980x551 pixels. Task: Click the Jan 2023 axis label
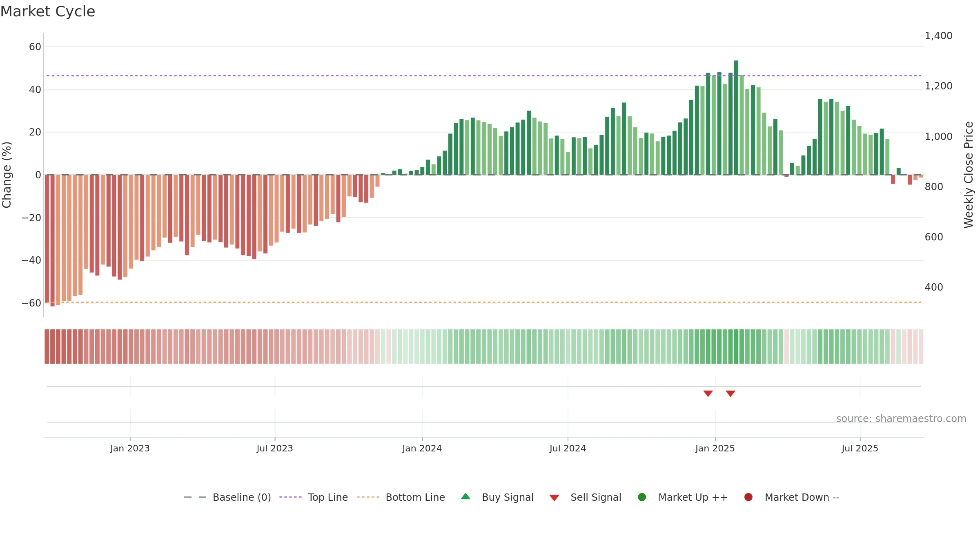(130, 448)
